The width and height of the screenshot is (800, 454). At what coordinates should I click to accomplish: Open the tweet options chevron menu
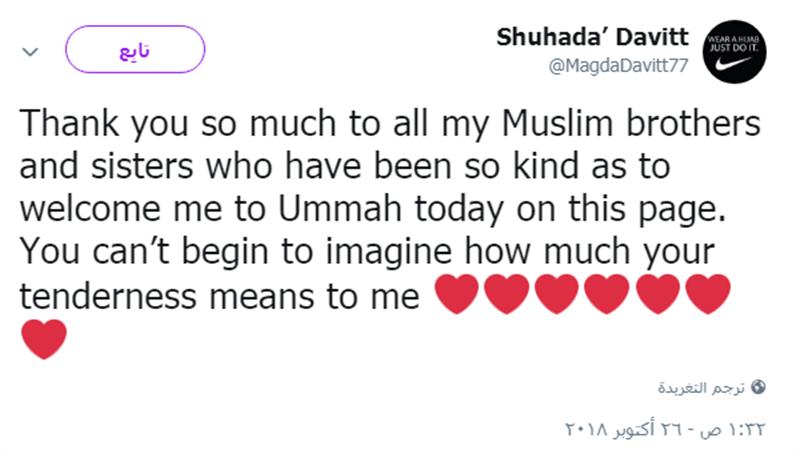pyautogui.click(x=30, y=52)
